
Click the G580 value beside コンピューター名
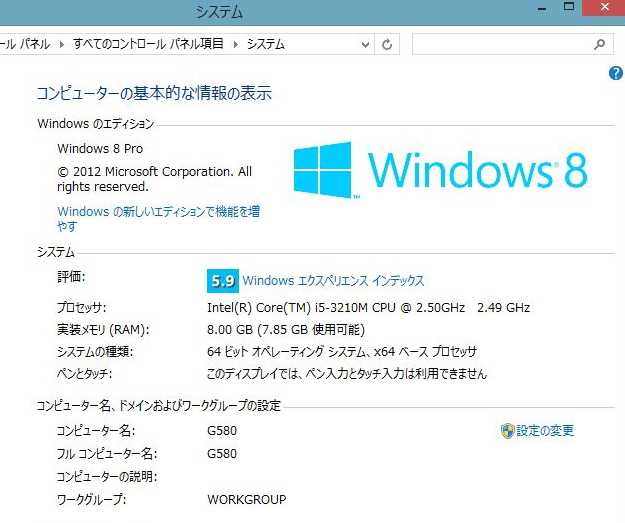[x=222, y=431]
